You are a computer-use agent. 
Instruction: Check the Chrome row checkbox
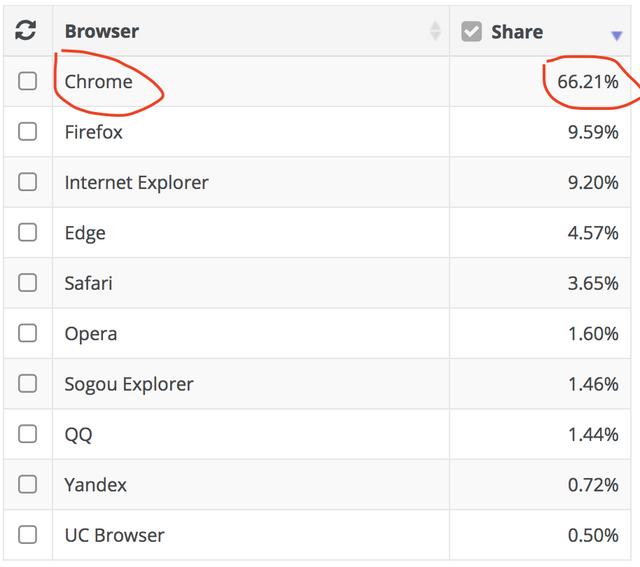28,82
